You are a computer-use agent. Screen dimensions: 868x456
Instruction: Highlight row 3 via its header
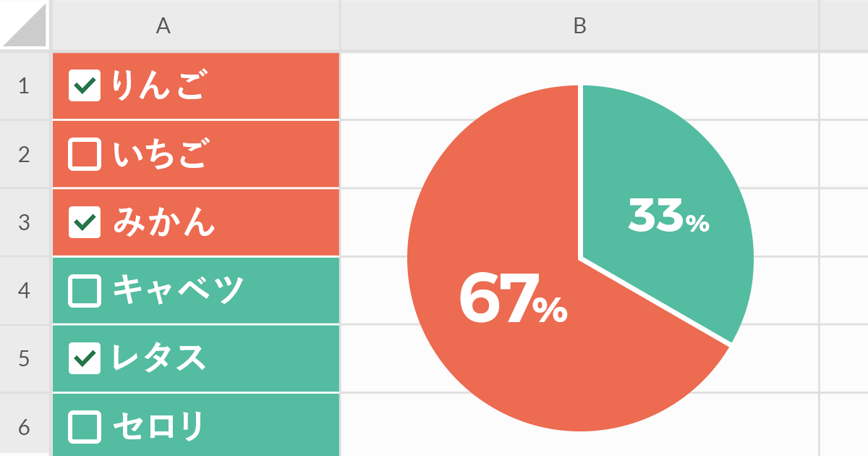click(x=25, y=222)
